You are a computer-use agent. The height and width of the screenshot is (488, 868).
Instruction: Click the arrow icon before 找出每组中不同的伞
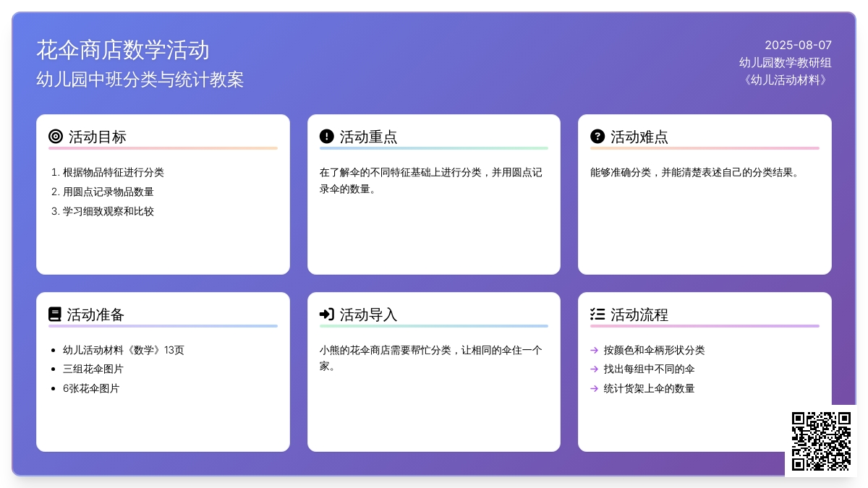tap(595, 369)
